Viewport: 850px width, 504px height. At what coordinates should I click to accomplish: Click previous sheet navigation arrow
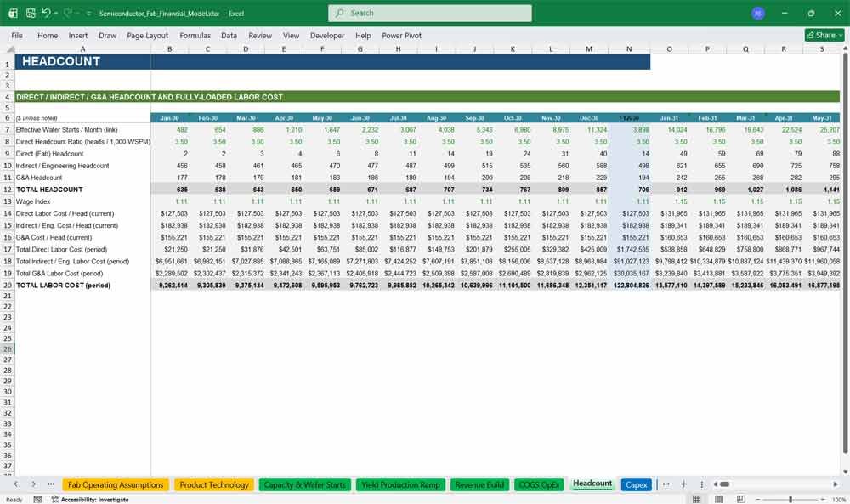[16, 484]
